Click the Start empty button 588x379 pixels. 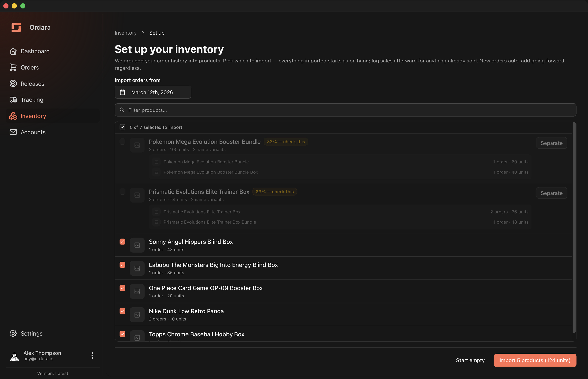(x=470, y=360)
